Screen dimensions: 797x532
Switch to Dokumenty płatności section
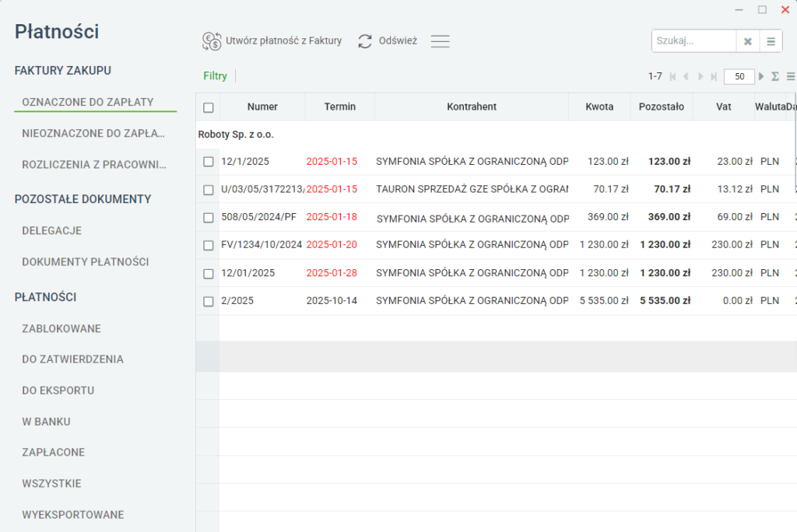(x=86, y=261)
